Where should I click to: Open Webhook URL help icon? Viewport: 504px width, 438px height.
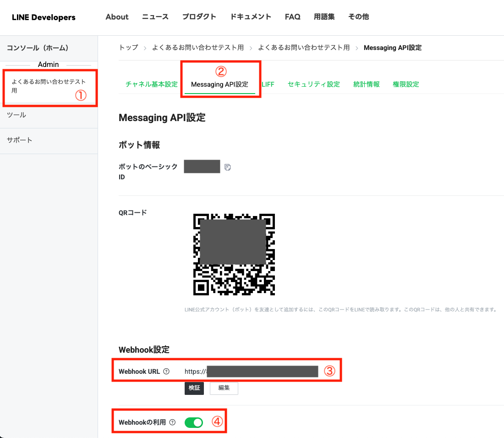coord(166,371)
